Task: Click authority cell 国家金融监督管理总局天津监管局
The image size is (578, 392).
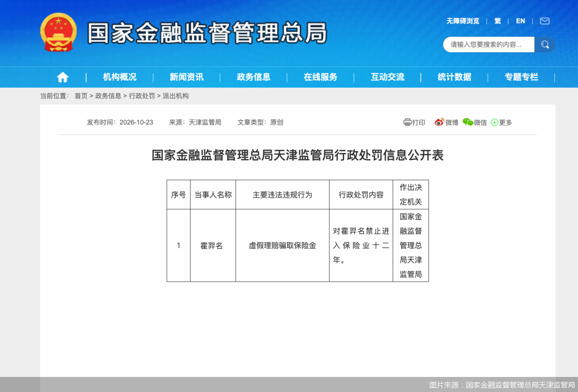Action: tap(411, 245)
